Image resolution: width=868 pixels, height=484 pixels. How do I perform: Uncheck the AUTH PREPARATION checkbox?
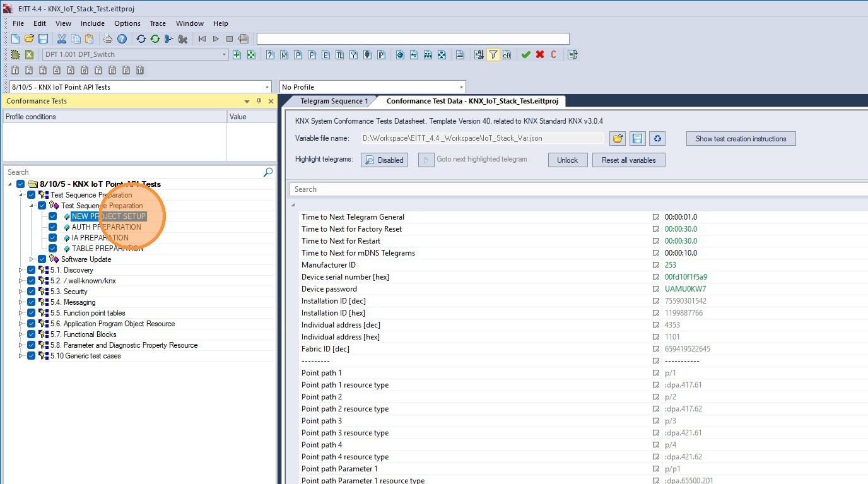click(x=52, y=227)
